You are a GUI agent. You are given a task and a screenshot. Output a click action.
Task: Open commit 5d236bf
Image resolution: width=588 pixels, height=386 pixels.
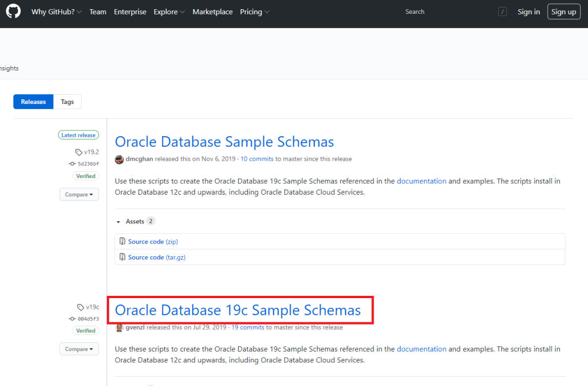88,164
